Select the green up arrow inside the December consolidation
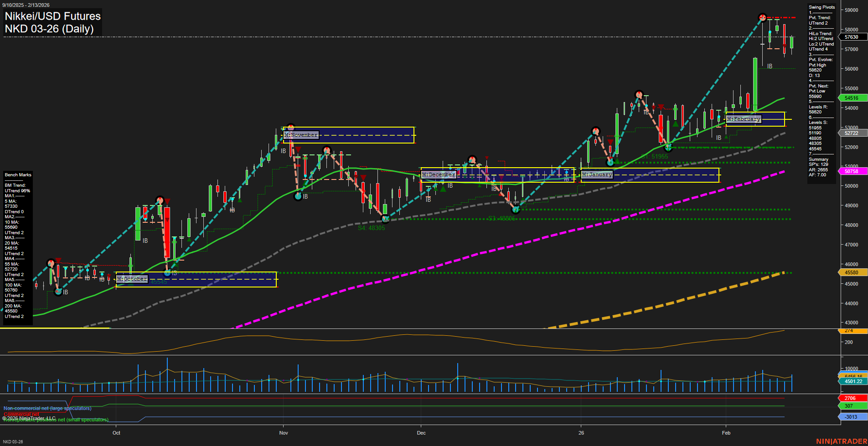The height and width of the screenshot is (446, 868). (x=442, y=188)
